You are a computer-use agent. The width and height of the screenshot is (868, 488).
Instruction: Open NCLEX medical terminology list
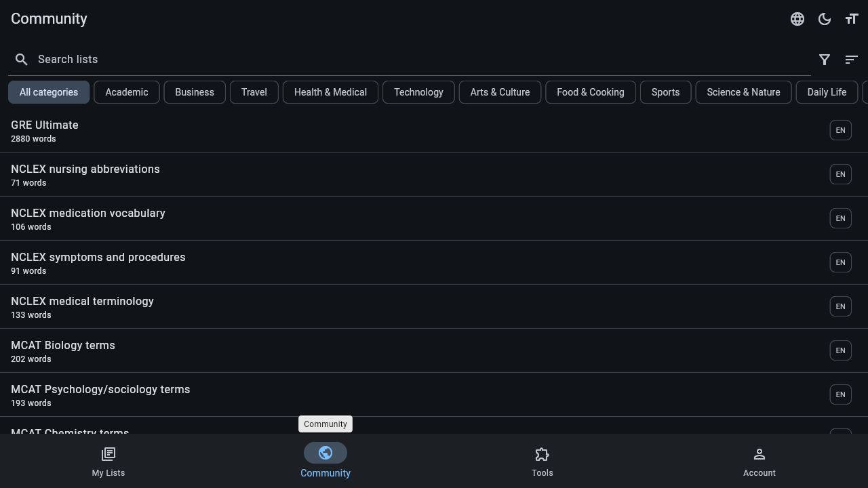click(434, 307)
